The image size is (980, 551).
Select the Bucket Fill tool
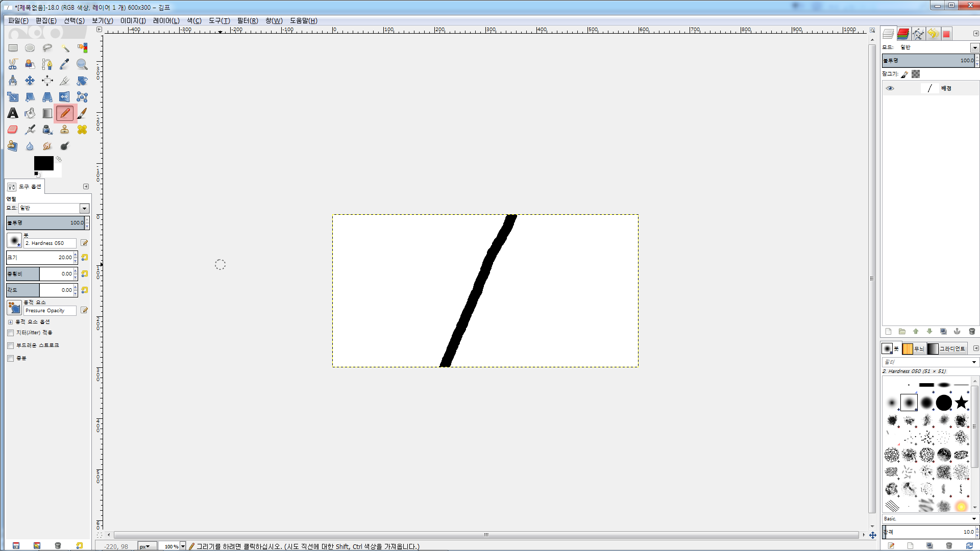pyautogui.click(x=30, y=113)
